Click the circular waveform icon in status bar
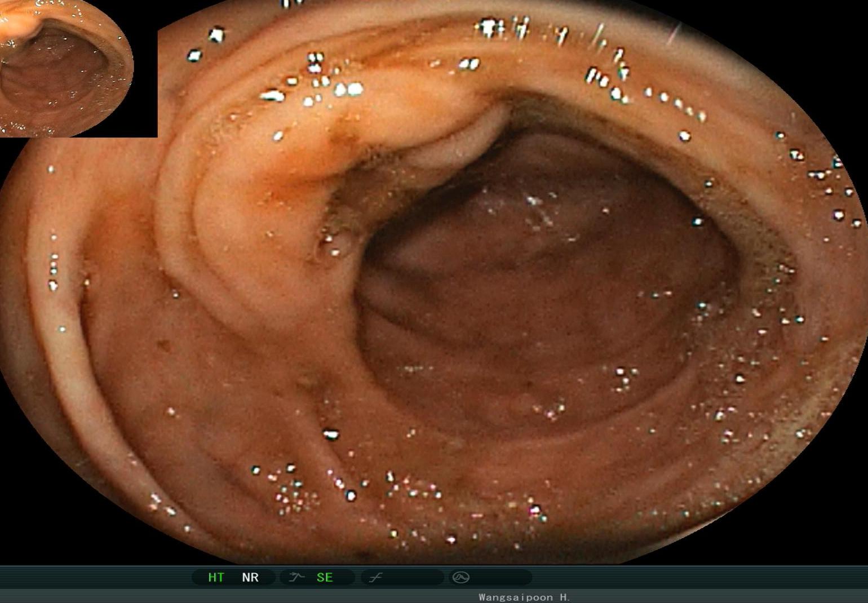 [461, 577]
